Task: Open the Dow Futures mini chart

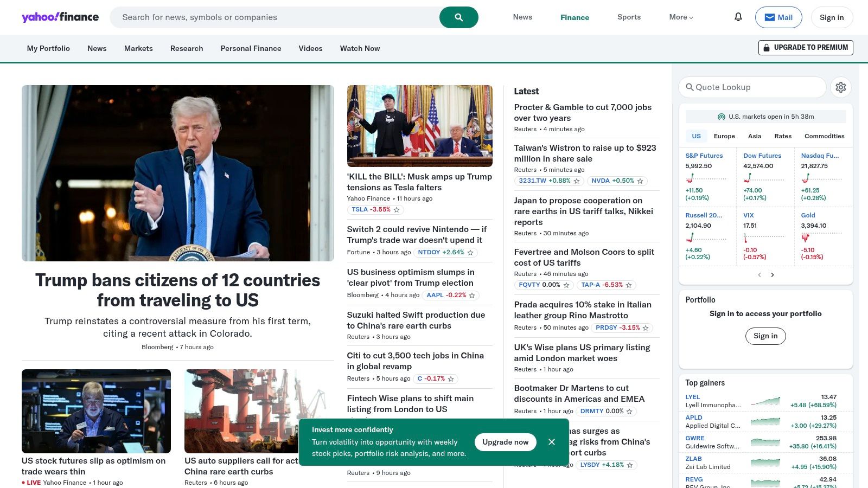Action: (764, 178)
